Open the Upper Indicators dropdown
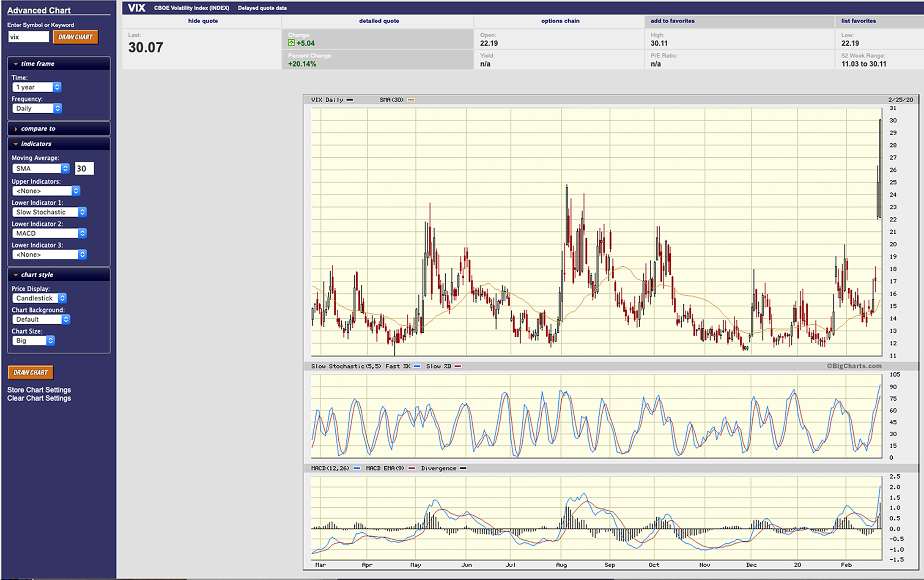Image resolution: width=924 pixels, height=580 pixels. pos(46,191)
